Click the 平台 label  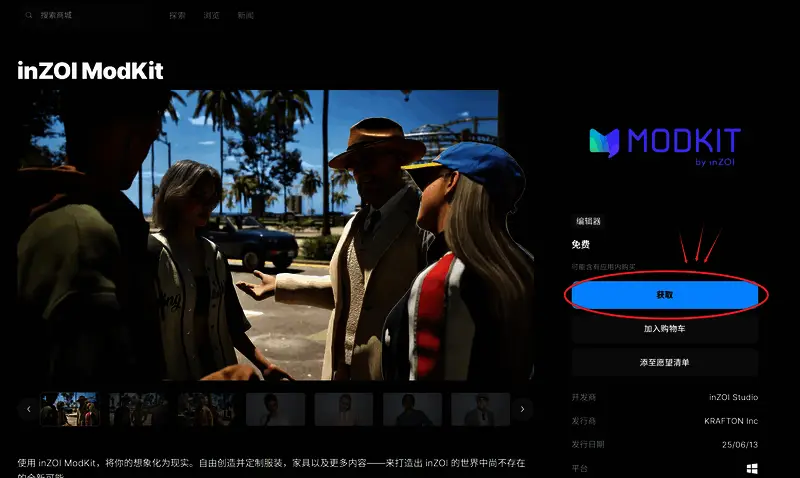click(580, 468)
